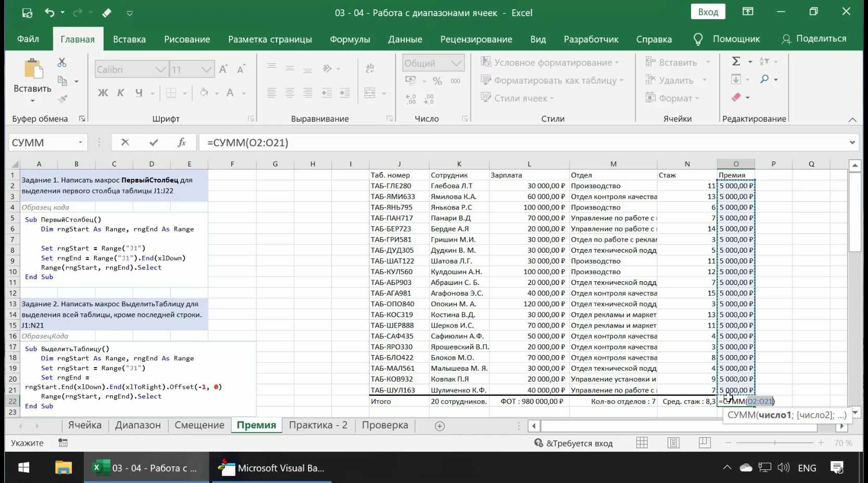
Task: Open the Windows Start menu
Action: pos(23,468)
